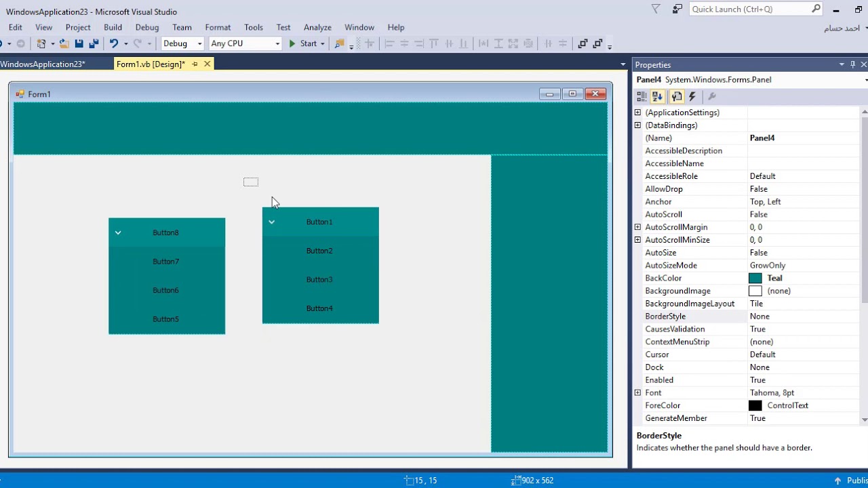Start debugging with the Start button
The height and width of the screenshot is (488, 868).
(302, 43)
